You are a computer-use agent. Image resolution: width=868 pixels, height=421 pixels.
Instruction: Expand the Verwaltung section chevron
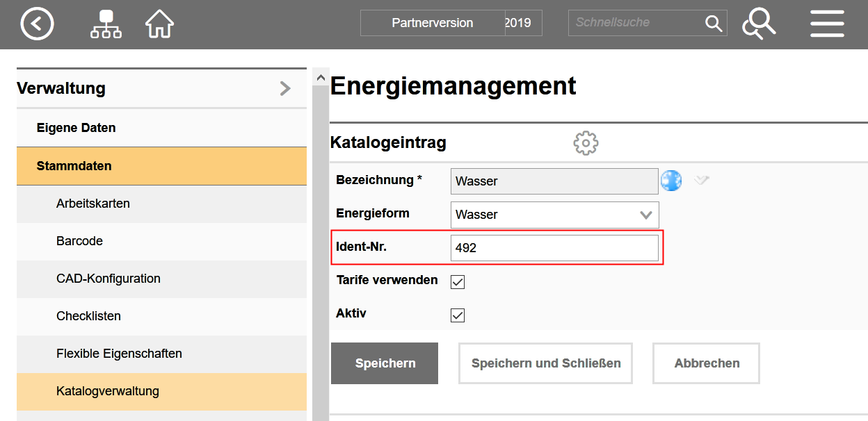click(x=284, y=88)
